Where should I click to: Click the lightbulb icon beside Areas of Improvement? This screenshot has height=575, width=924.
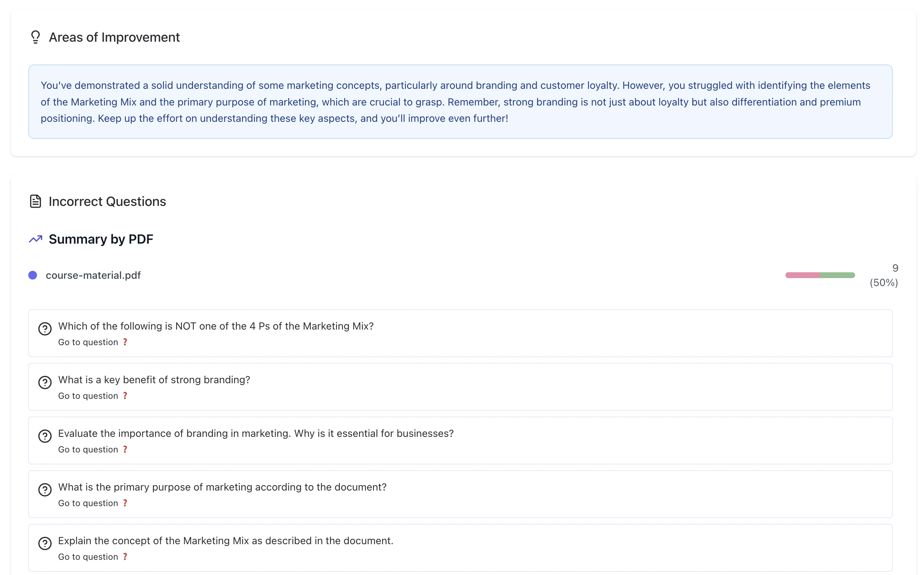[x=36, y=37]
